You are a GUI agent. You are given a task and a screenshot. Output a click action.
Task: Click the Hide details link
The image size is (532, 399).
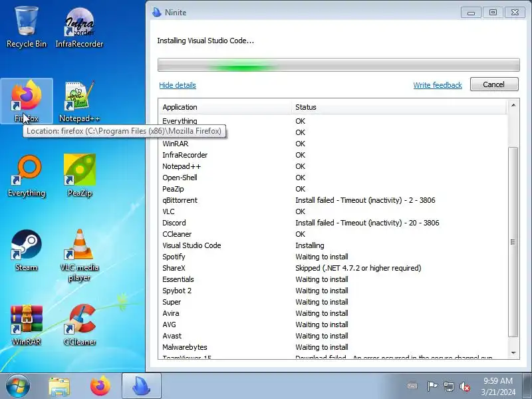tap(178, 85)
